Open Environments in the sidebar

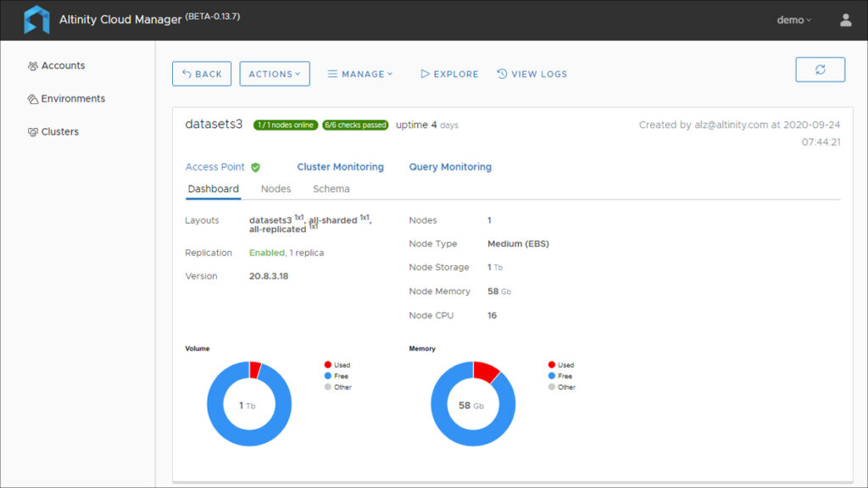point(66,99)
